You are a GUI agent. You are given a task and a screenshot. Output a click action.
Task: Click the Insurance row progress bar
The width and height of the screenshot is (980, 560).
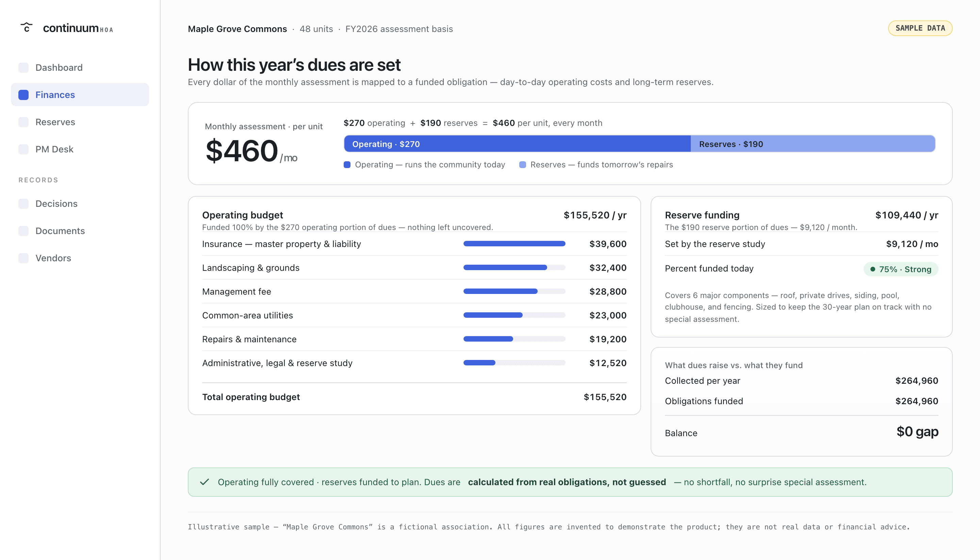[x=514, y=244]
